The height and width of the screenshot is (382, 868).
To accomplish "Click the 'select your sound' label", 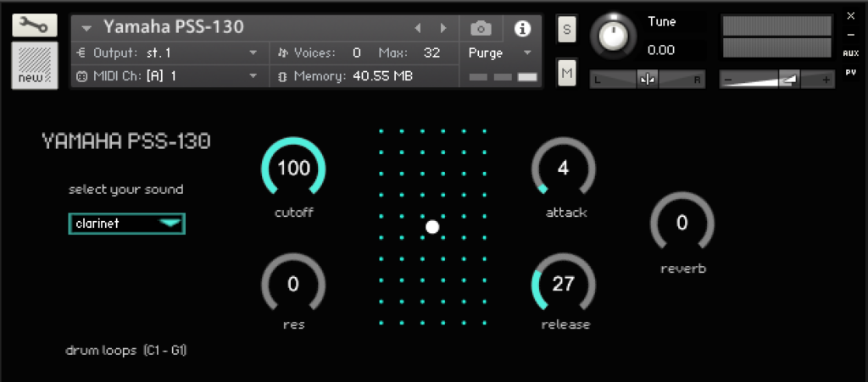I will pos(126,191).
